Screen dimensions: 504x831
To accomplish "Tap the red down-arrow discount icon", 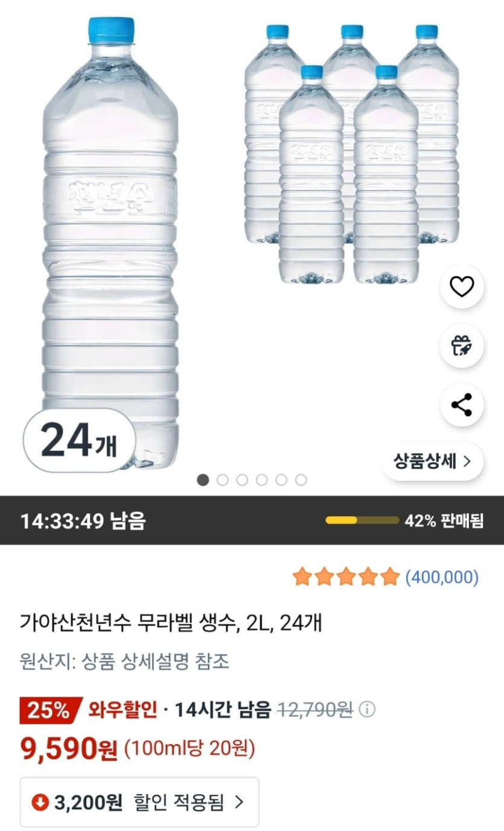I will click(x=40, y=802).
